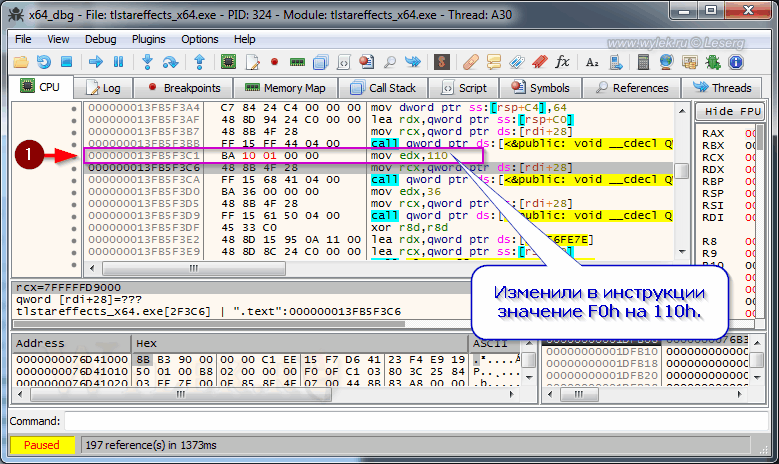Click the Hide FPU button
The height and width of the screenshot is (464, 779).
coord(729,112)
